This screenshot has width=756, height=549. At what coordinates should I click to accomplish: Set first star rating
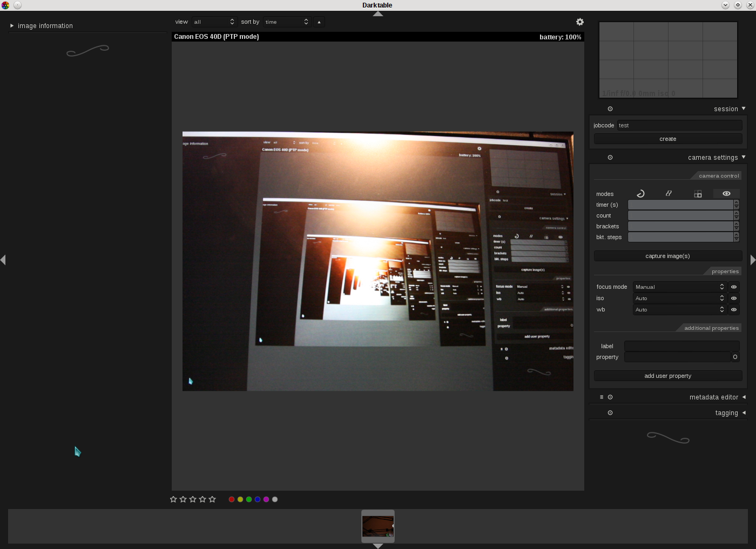point(173,499)
